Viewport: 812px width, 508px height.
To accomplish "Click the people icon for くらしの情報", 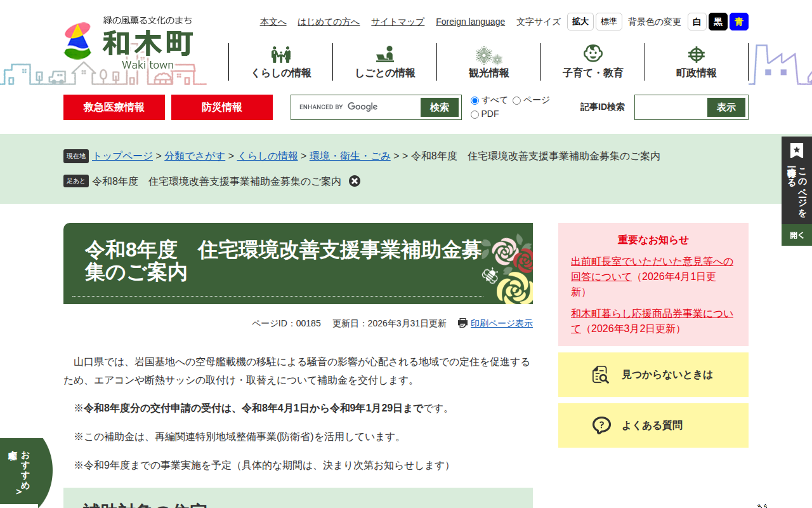I will (280, 54).
